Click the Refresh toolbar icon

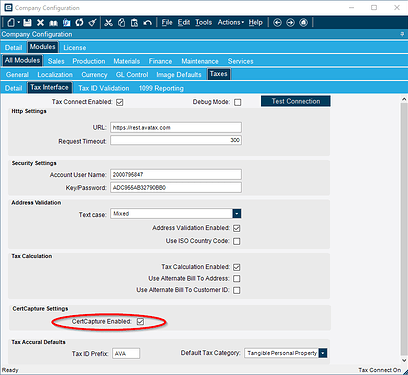click(79, 23)
